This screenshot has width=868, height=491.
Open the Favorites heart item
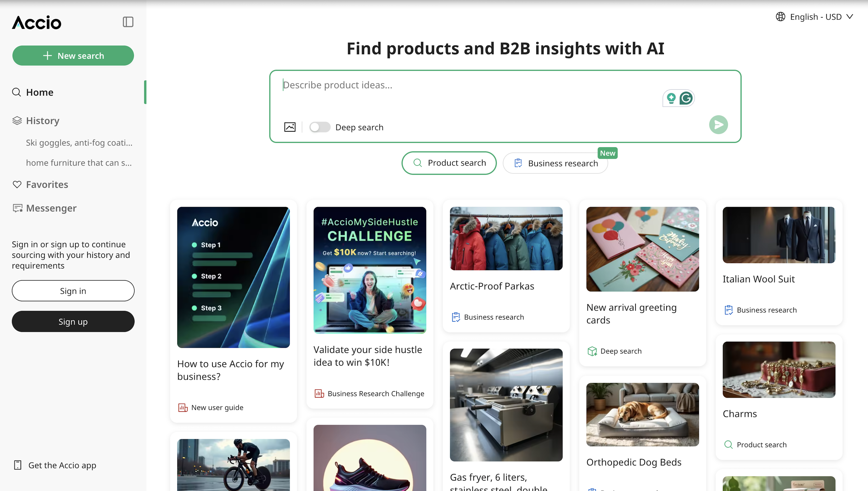pyautogui.click(x=47, y=184)
